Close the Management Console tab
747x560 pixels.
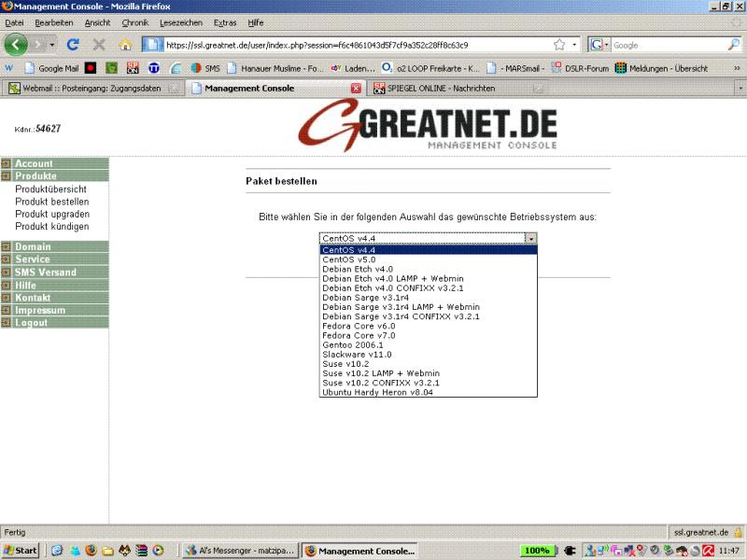[x=356, y=89]
